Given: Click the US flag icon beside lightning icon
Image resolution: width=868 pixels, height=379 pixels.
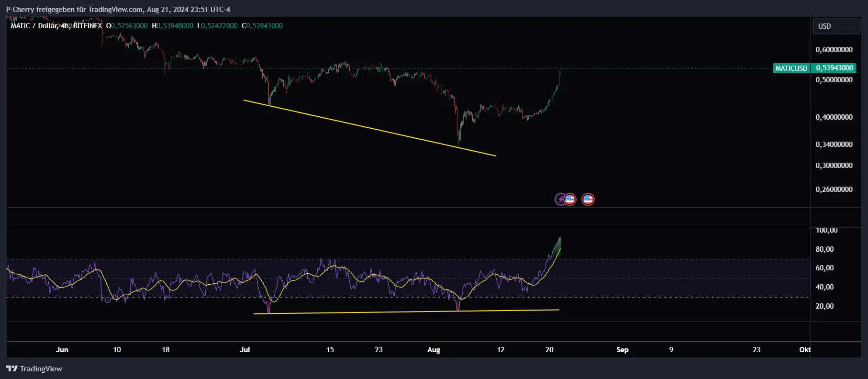Looking at the screenshot, I should pos(570,199).
